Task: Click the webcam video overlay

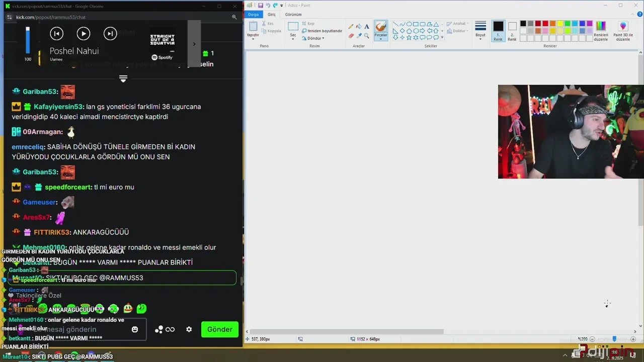Action: point(571,132)
